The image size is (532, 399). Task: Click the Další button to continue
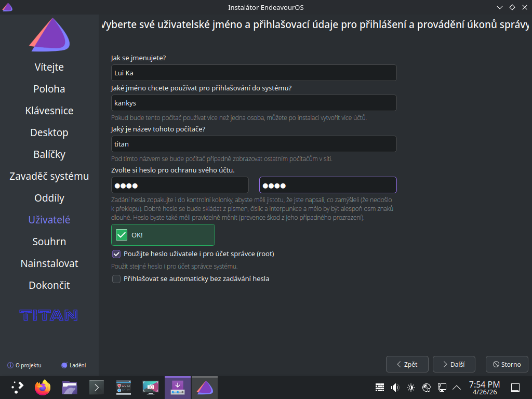click(454, 364)
